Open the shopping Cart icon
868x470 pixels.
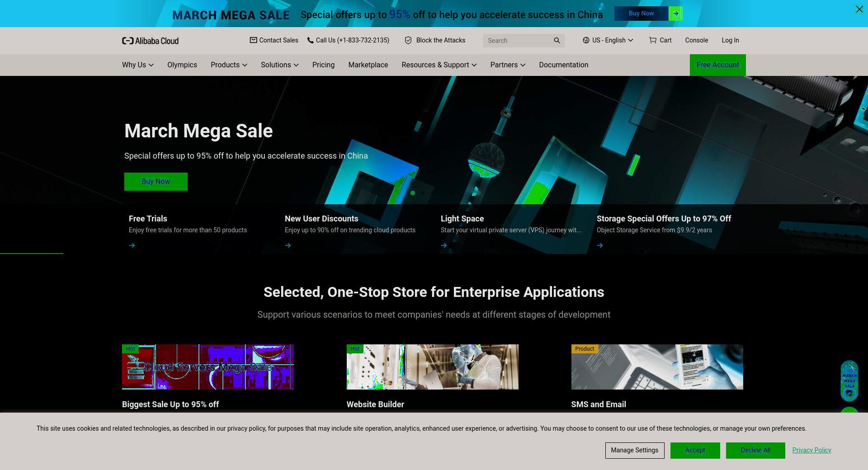coord(653,40)
